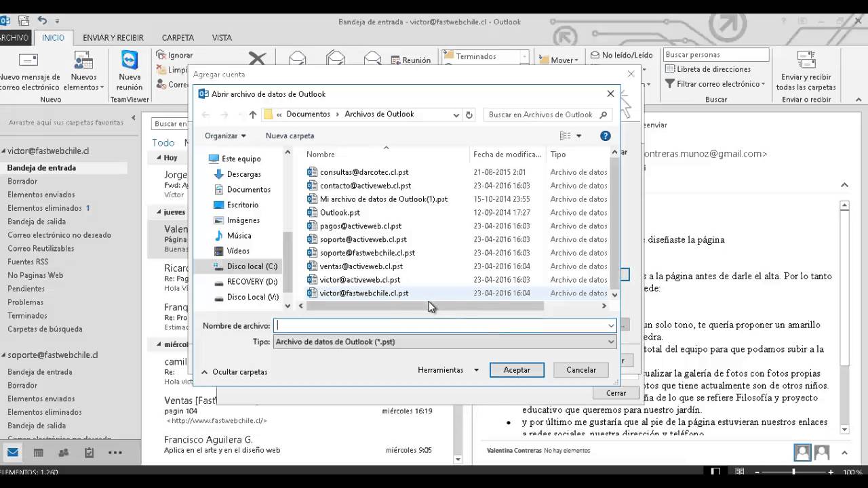Select file victor@fastwebchile.cl.pst
The width and height of the screenshot is (868, 488).
364,293
